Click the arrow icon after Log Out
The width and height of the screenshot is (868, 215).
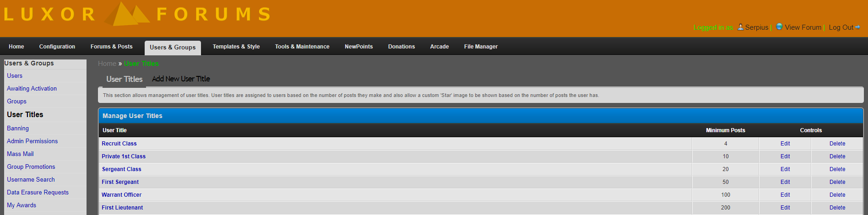(x=857, y=27)
